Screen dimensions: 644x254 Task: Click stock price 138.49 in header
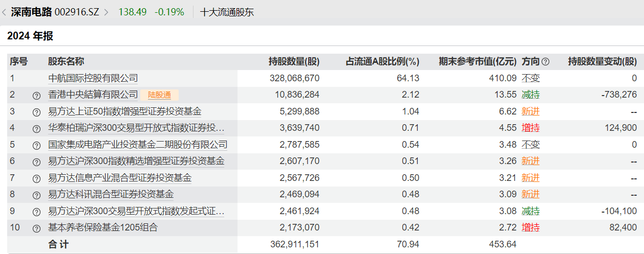tap(132, 12)
